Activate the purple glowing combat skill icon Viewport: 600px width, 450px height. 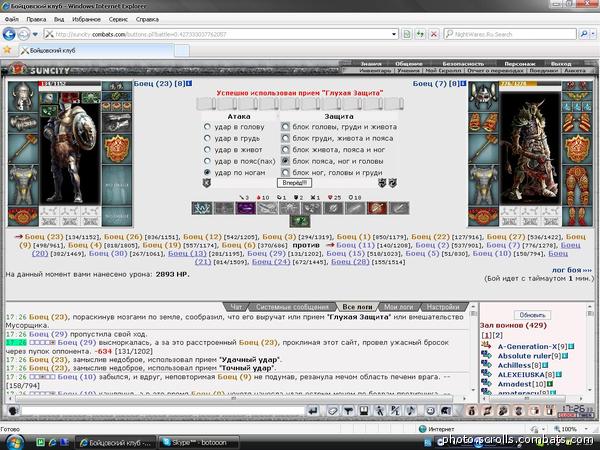tap(245, 208)
